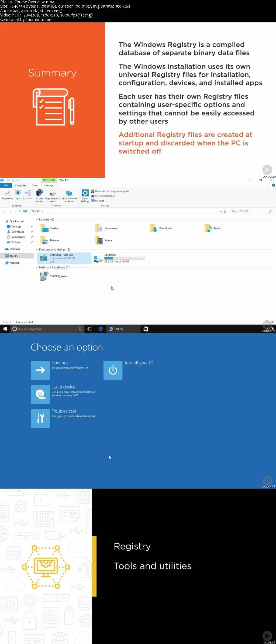The width and height of the screenshot is (276, 644).
Task: Click Turn off your PC tile
Action: (x=113, y=370)
